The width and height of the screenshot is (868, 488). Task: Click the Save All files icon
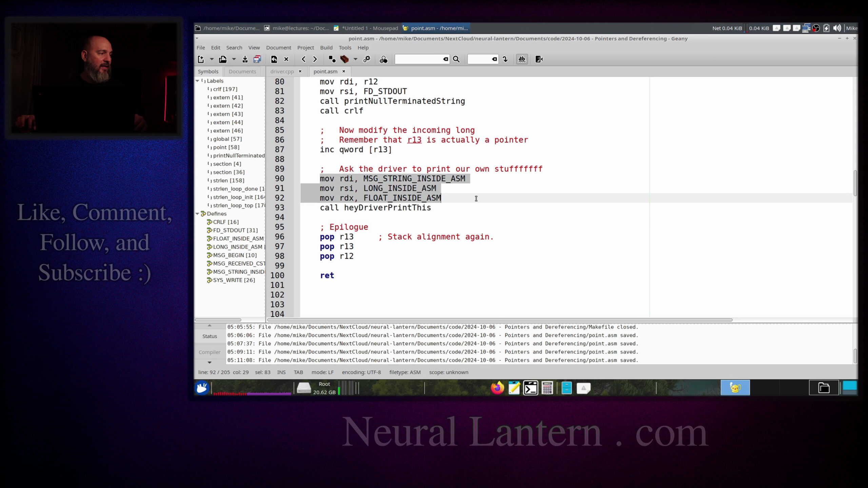tap(257, 59)
